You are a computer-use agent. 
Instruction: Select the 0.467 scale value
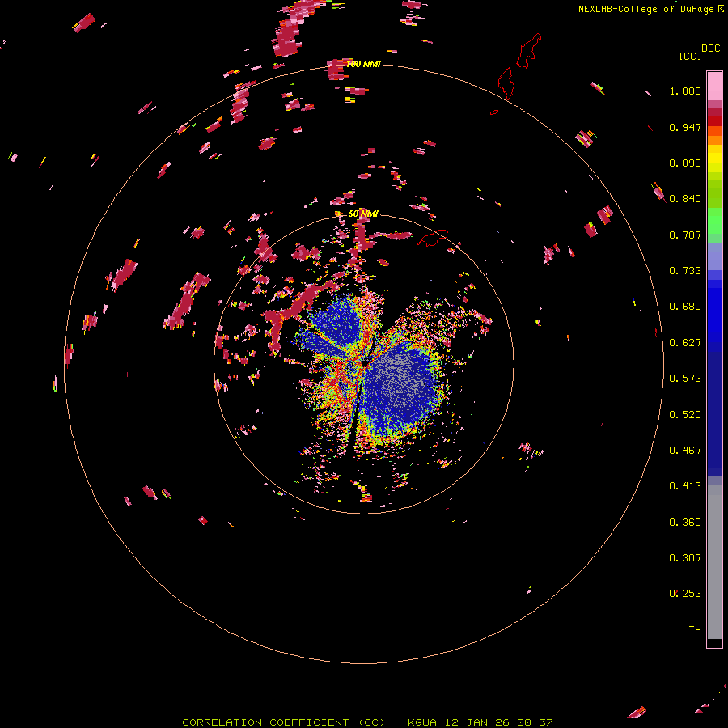coord(685,451)
